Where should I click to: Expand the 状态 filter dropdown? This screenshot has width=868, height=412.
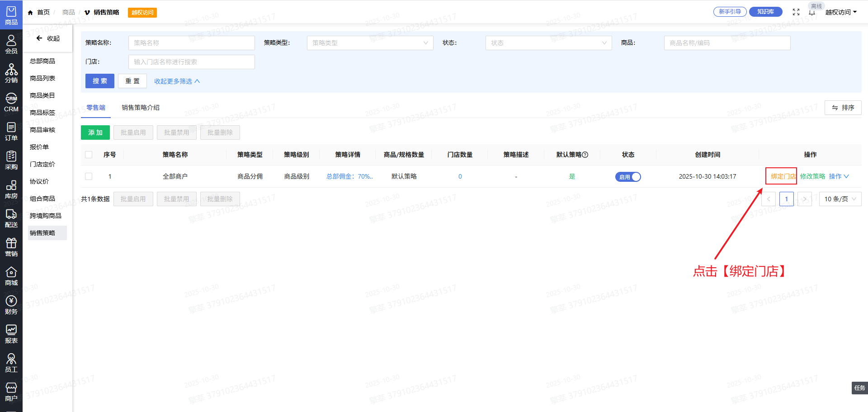(548, 43)
